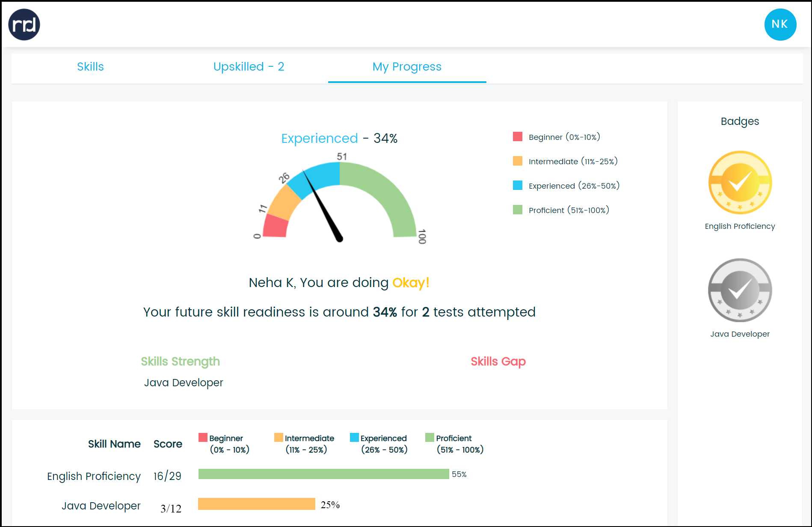
Task: Click Java Developer under Skills Strength
Action: (x=184, y=383)
